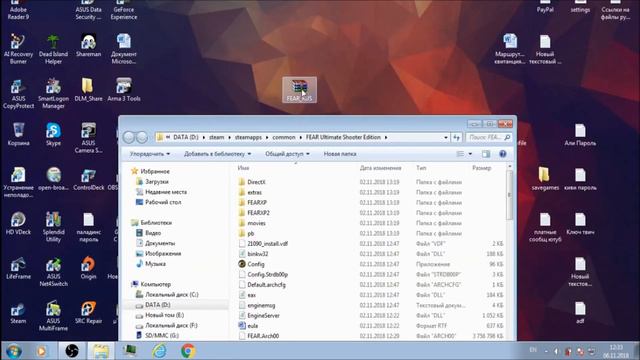The width and height of the screenshot is (640, 360).
Task: Select open-broadcaster desktop icon
Action: (x=53, y=179)
